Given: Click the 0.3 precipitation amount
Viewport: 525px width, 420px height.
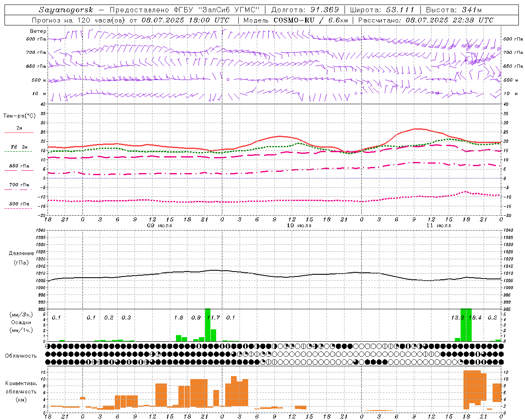Looking at the screenshot, I should (126, 317).
